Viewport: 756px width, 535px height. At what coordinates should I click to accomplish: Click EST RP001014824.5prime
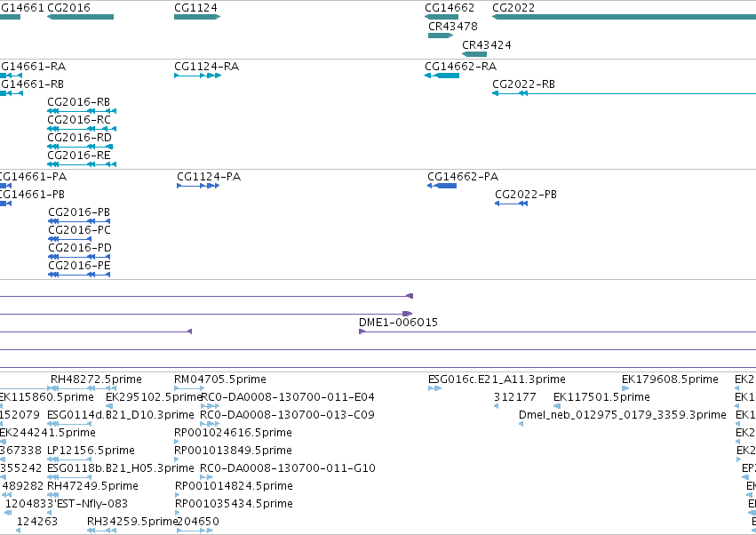(x=234, y=486)
